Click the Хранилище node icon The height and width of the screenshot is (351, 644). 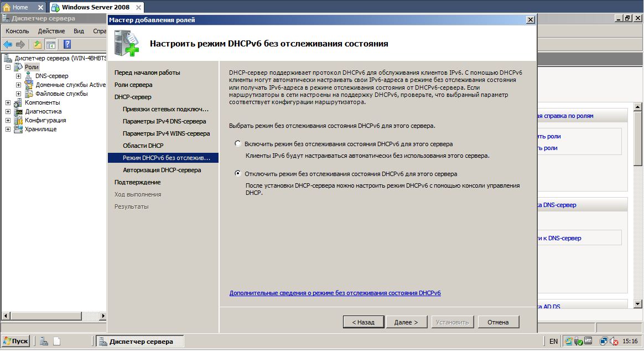[x=18, y=129]
